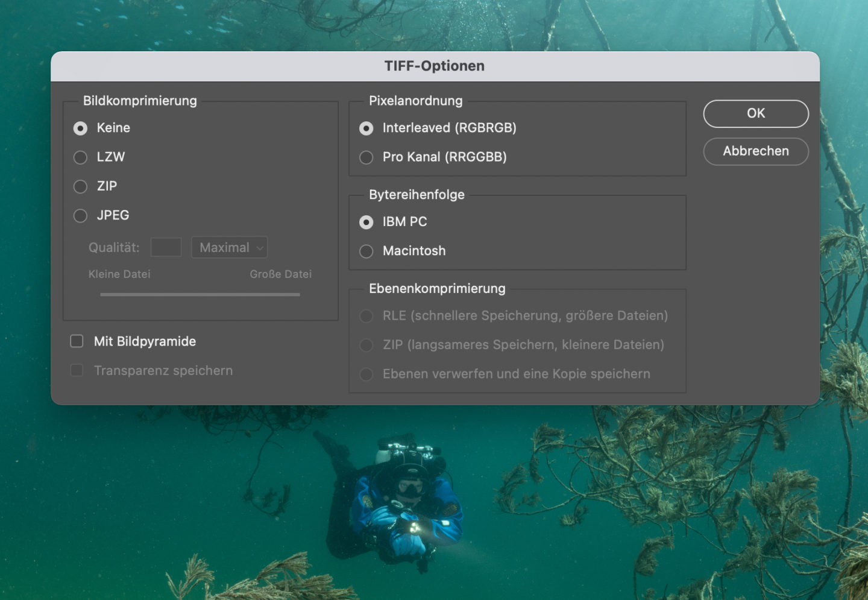Click the TIFF-Optionen title bar
This screenshot has width=868, height=600.
(x=435, y=66)
